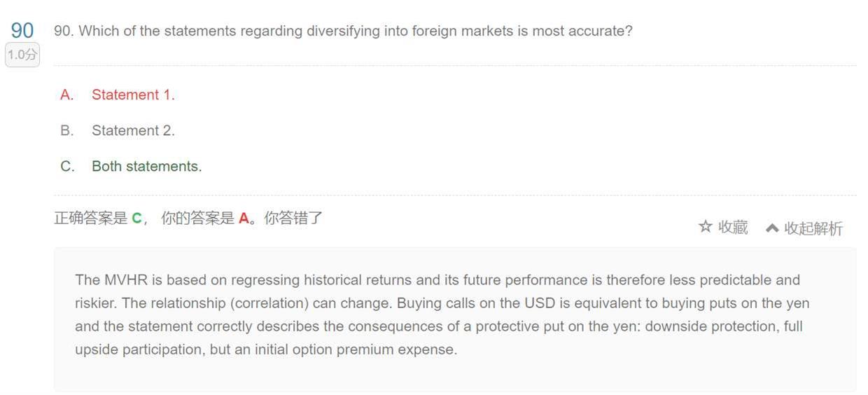Click the green C in the correct-answer line
Screen dimensions: 868x395
tap(136, 219)
